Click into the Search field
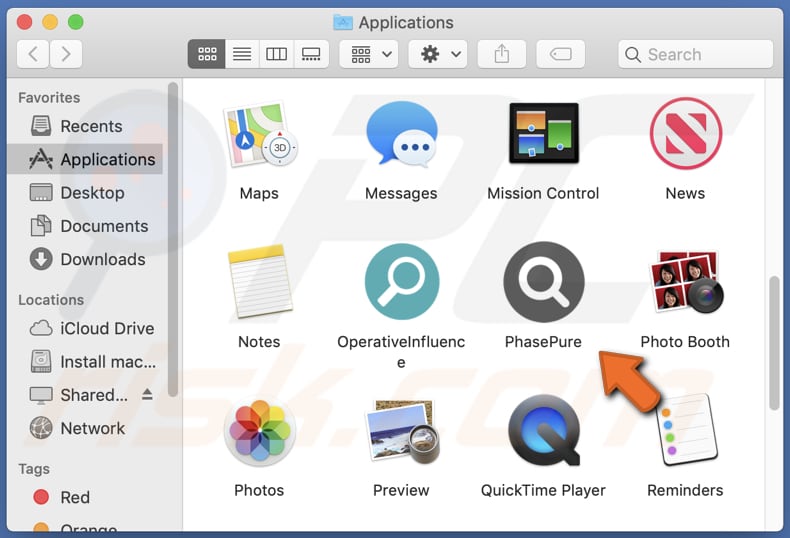This screenshot has height=538, width=790. tap(695, 54)
